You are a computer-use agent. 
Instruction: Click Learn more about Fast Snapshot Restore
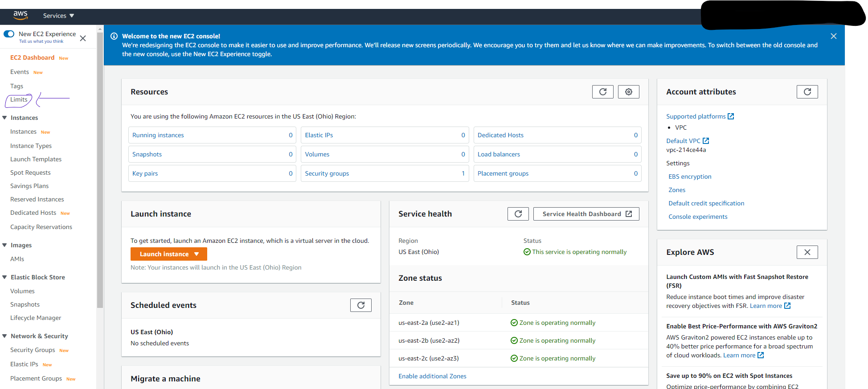770,306
